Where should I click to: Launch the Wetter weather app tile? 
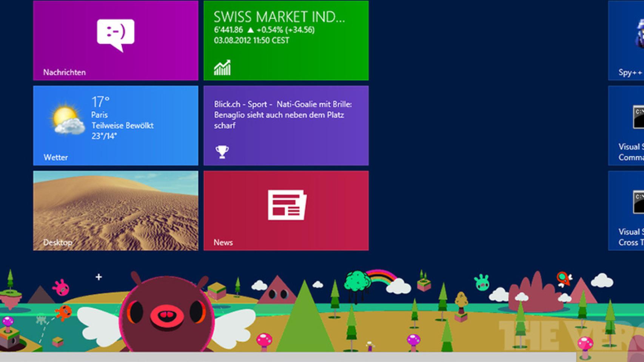116,125
